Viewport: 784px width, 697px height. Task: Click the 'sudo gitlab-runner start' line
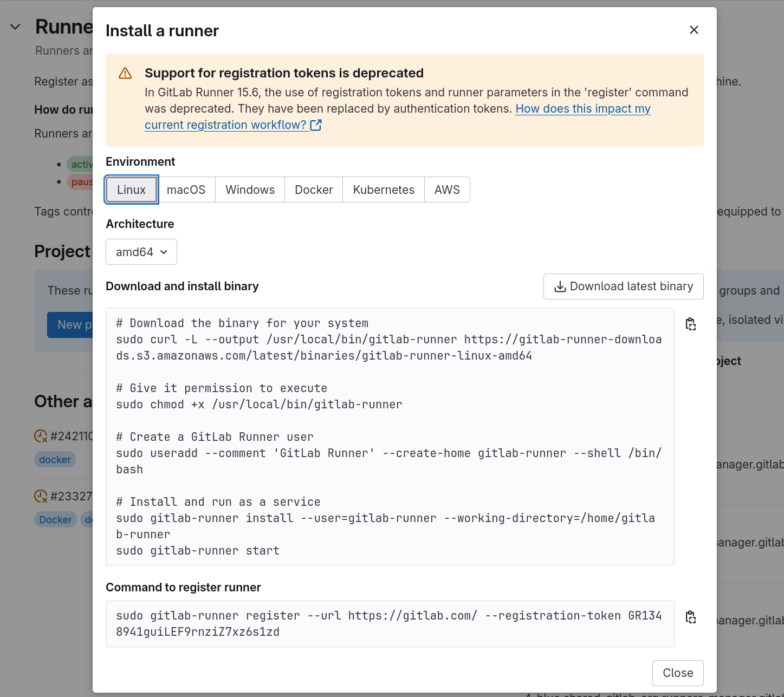tap(198, 551)
